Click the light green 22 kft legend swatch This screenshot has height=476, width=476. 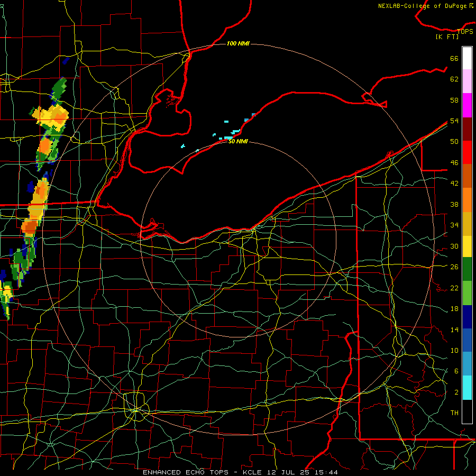[467, 293]
